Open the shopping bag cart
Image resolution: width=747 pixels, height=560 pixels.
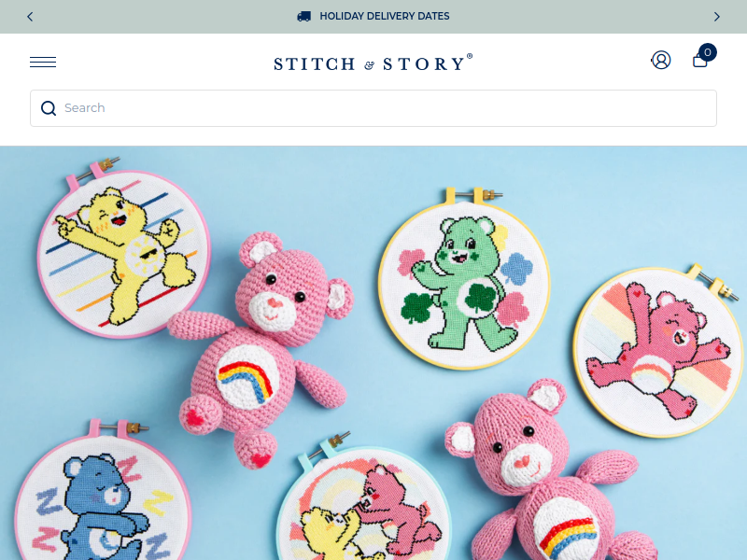pyautogui.click(x=699, y=61)
